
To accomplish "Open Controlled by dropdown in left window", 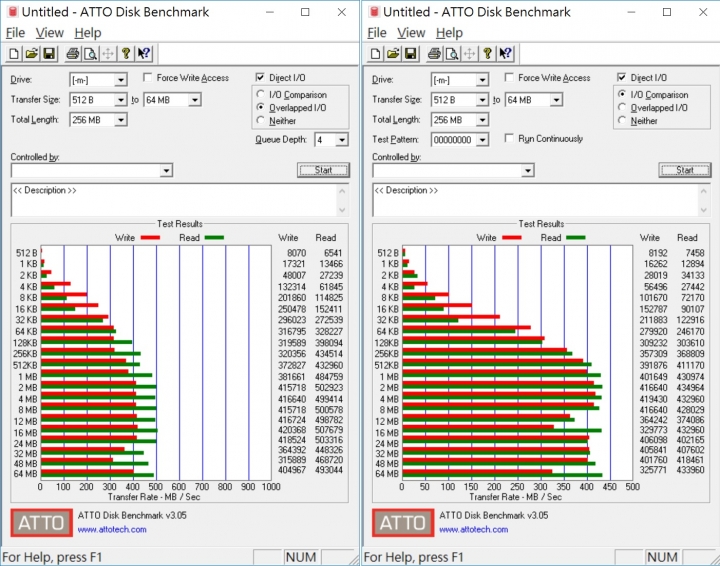I will click(166, 171).
